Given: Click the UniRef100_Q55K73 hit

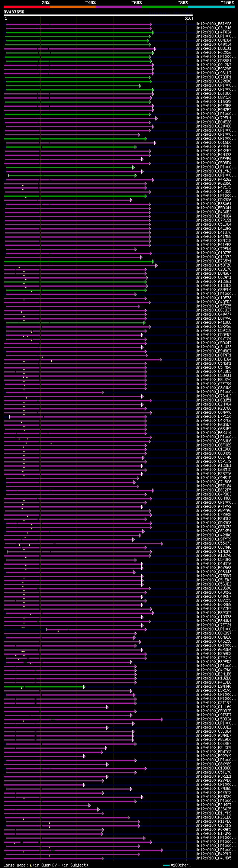Looking at the screenshot, I should [213, 543].
